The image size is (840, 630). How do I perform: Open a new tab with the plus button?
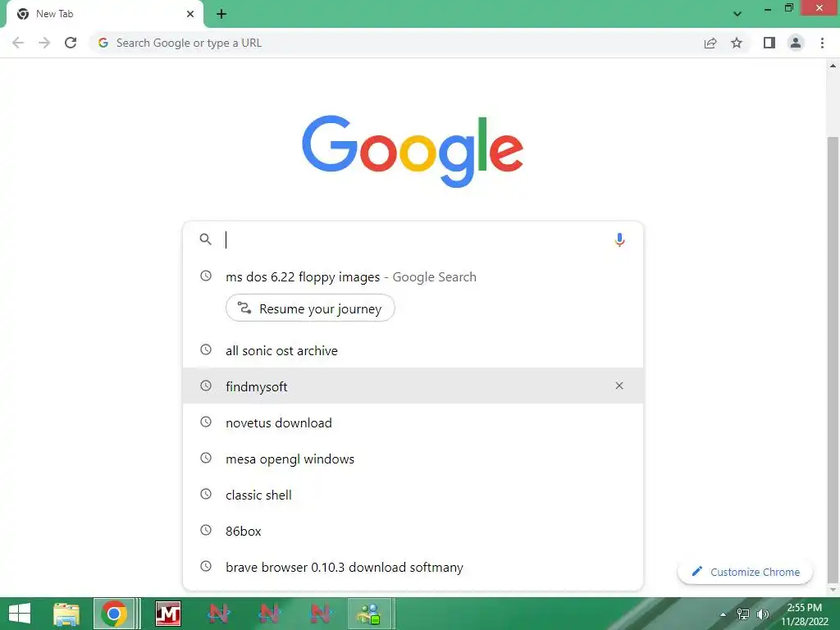coord(221,14)
